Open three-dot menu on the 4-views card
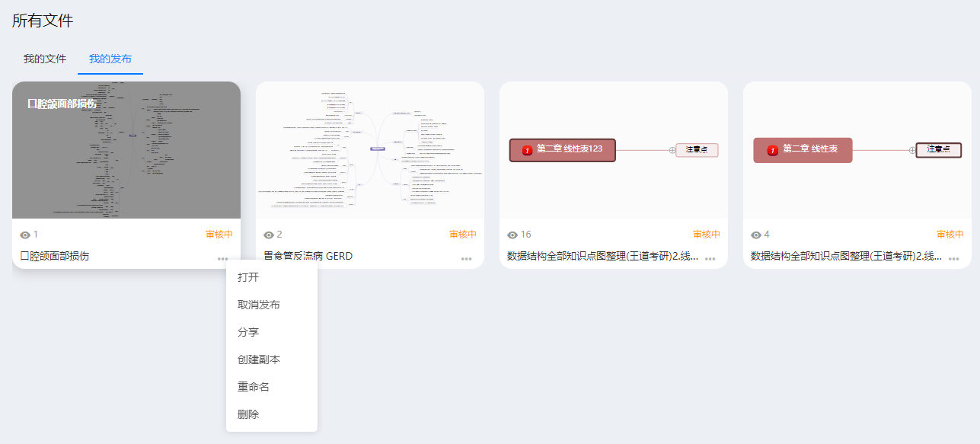This screenshot has width=980, height=444. (x=953, y=259)
